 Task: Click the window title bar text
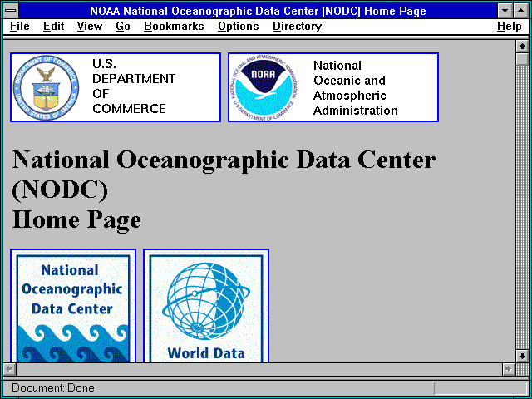click(258, 11)
